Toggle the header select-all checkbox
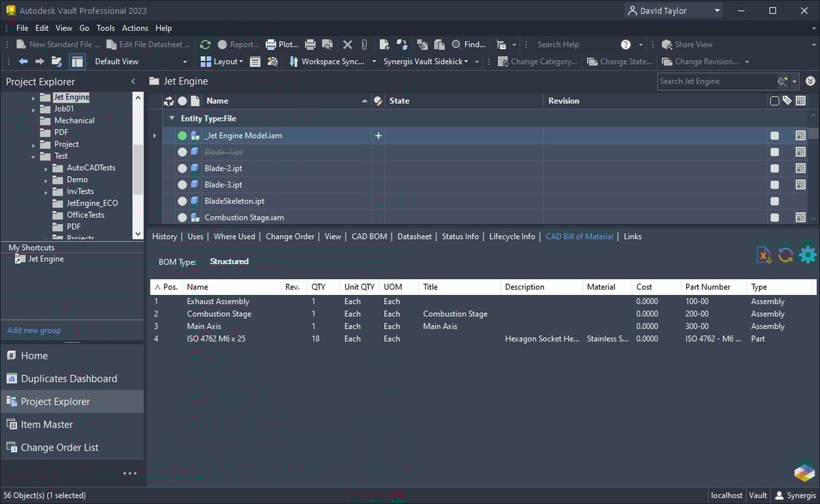This screenshot has height=504, width=820. pos(774,101)
